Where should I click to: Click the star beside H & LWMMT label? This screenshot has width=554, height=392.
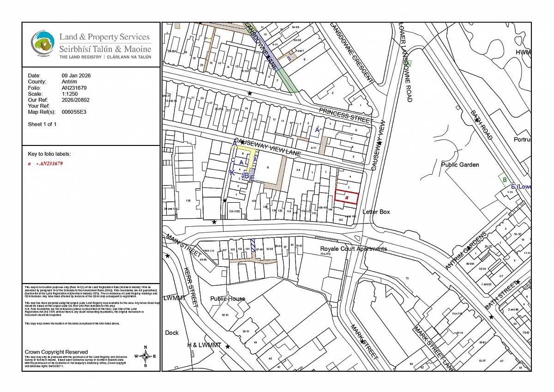227,346
